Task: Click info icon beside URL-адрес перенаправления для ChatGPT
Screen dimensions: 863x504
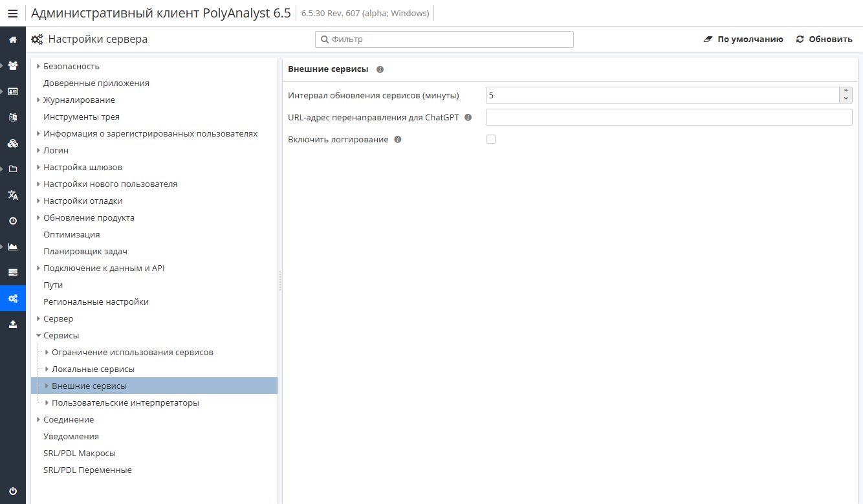Action: coord(468,118)
